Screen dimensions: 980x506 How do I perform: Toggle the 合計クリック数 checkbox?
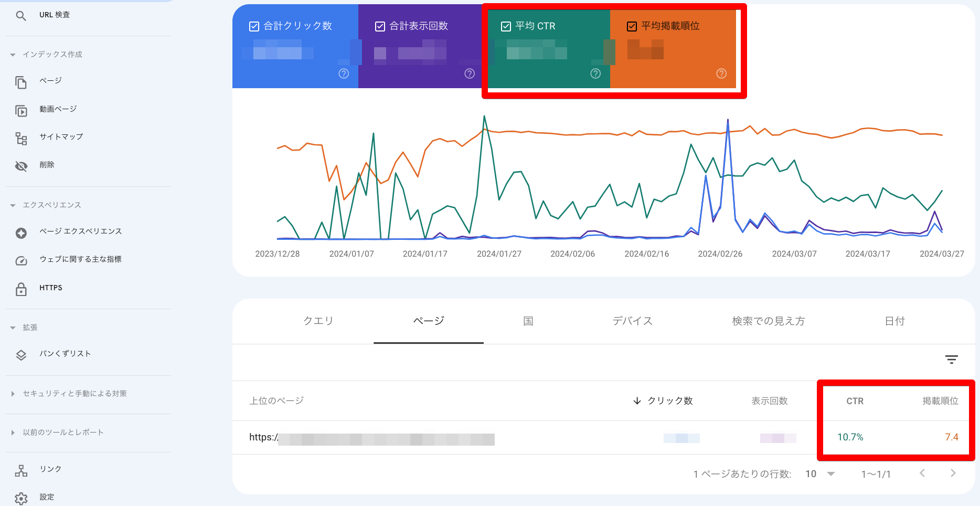click(254, 26)
